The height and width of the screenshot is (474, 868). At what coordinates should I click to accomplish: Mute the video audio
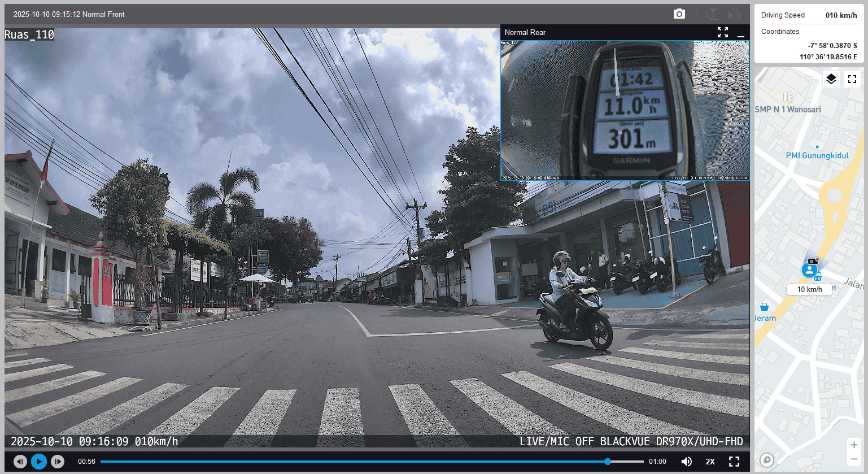687,462
